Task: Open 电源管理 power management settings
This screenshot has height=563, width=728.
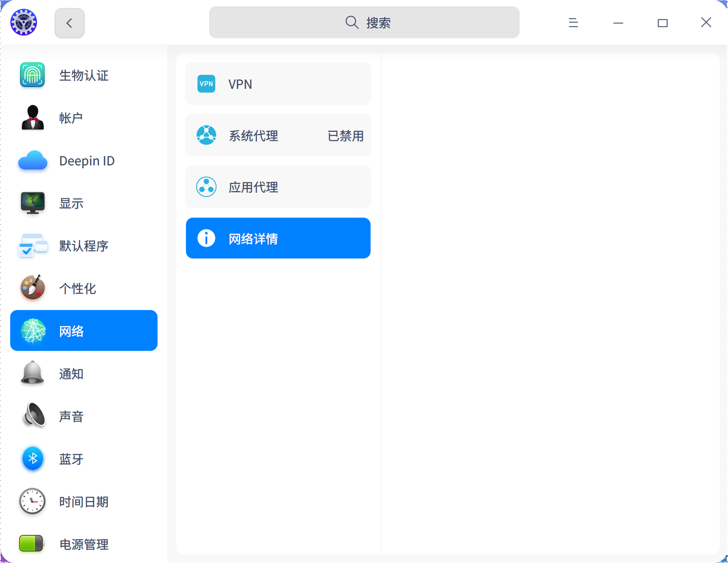Action: 32,544
